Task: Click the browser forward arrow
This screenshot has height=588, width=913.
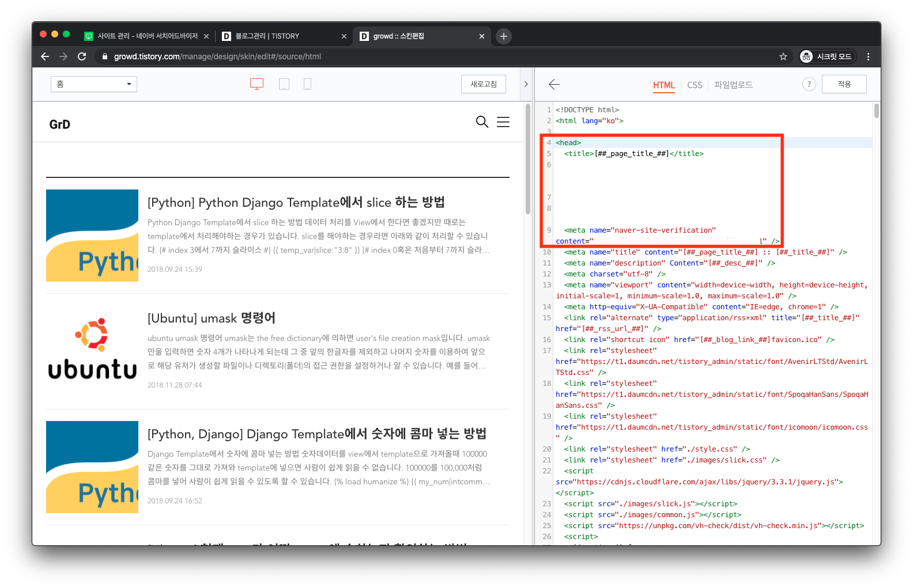Action: (x=63, y=56)
